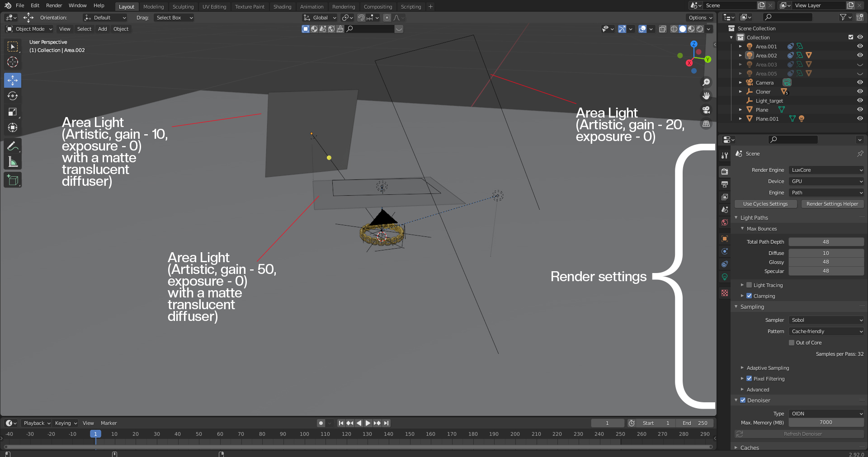The image size is (868, 457).
Task: Open the Render Engine dropdown
Action: [826, 170]
